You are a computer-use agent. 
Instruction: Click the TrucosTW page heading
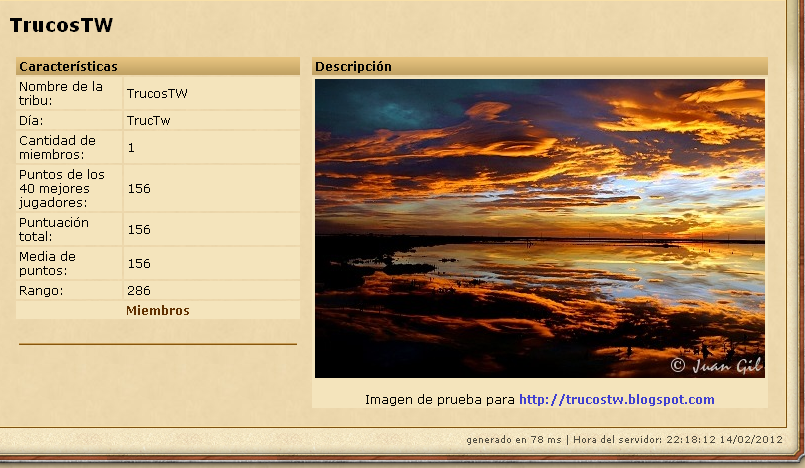(61, 25)
